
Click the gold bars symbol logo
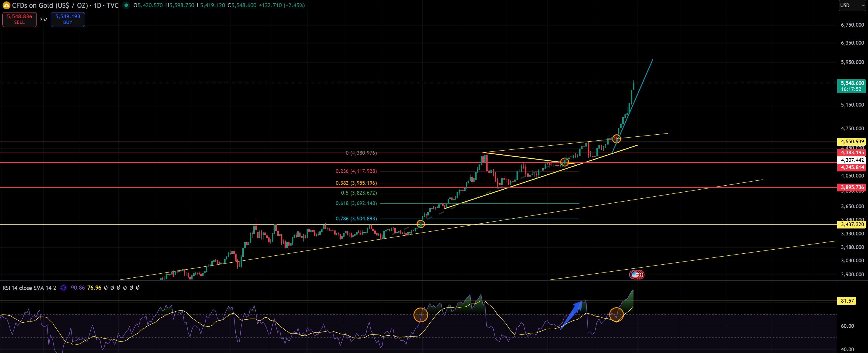pos(6,6)
